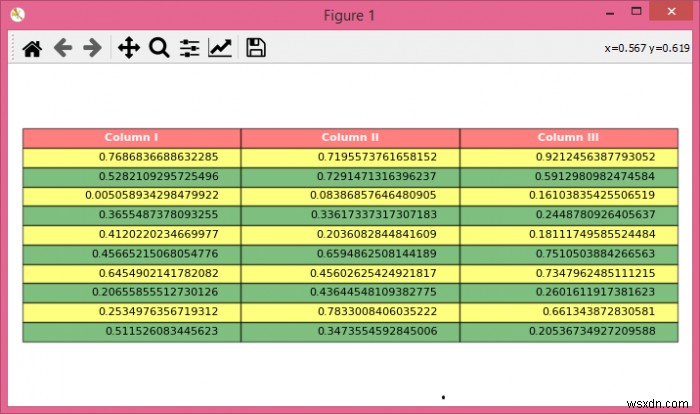This screenshot has width=700, height=414.
Task: Select cell 0.7195573761658152
Action: tap(350, 158)
